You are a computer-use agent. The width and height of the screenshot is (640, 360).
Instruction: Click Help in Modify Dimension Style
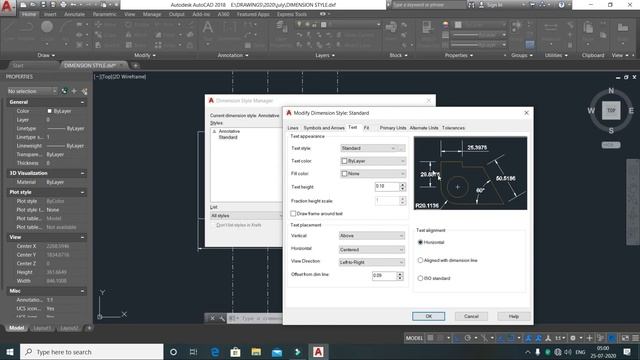(x=513, y=316)
